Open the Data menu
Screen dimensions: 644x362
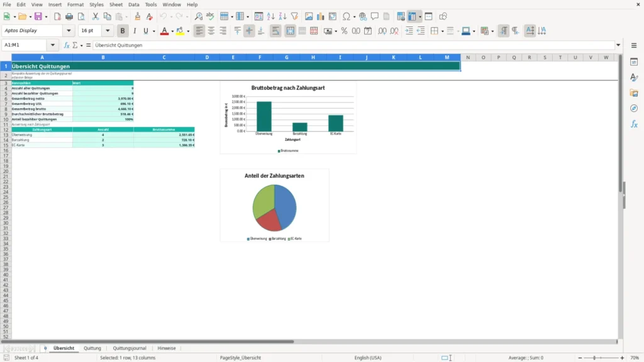tap(134, 4)
